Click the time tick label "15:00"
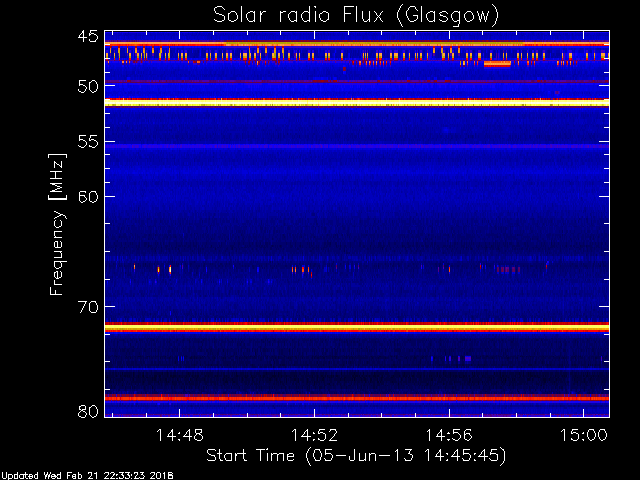This screenshot has height=480, width=640. [584, 435]
